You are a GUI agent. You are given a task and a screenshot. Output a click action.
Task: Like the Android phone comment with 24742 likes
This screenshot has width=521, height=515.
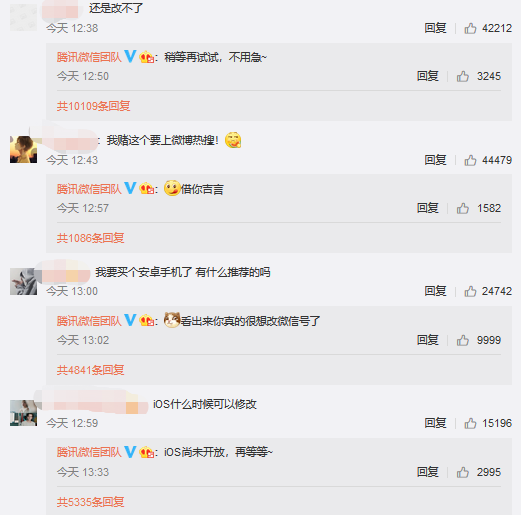click(470, 291)
